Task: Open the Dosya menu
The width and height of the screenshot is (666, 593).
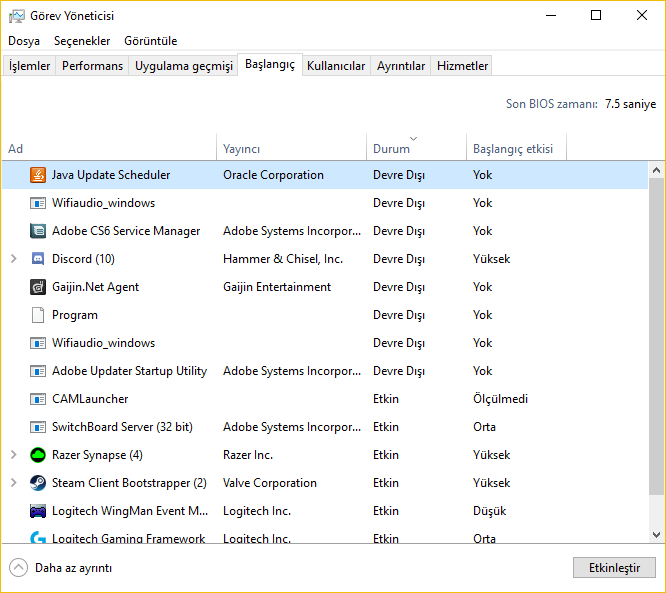Action: point(24,41)
